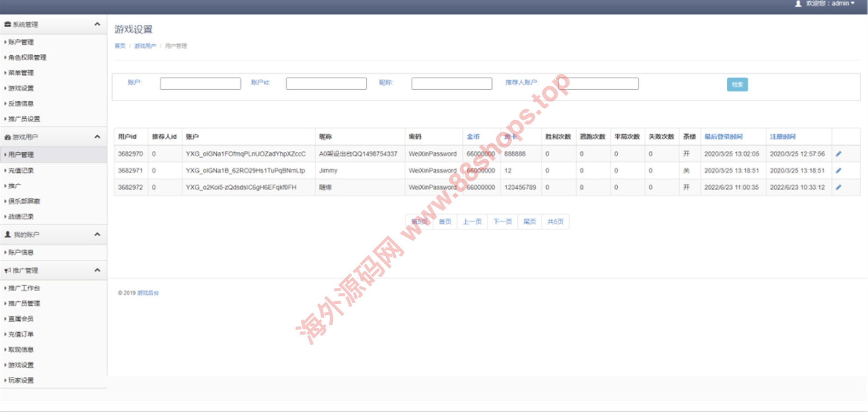The width and height of the screenshot is (868, 412).
Task: Click the megaphone icon beside 推广管理
Action: click(7, 271)
